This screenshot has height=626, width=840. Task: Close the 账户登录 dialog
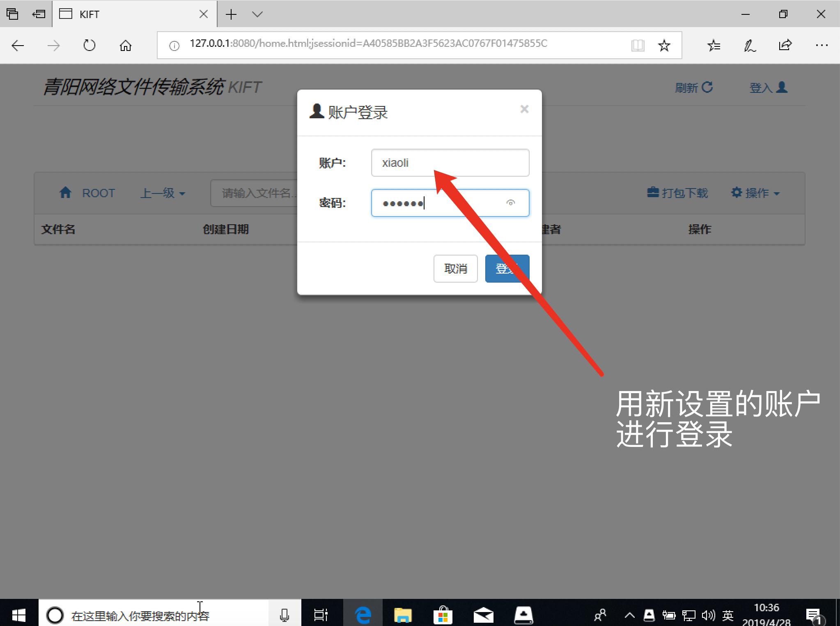pyautogui.click(x=524, y=109)
